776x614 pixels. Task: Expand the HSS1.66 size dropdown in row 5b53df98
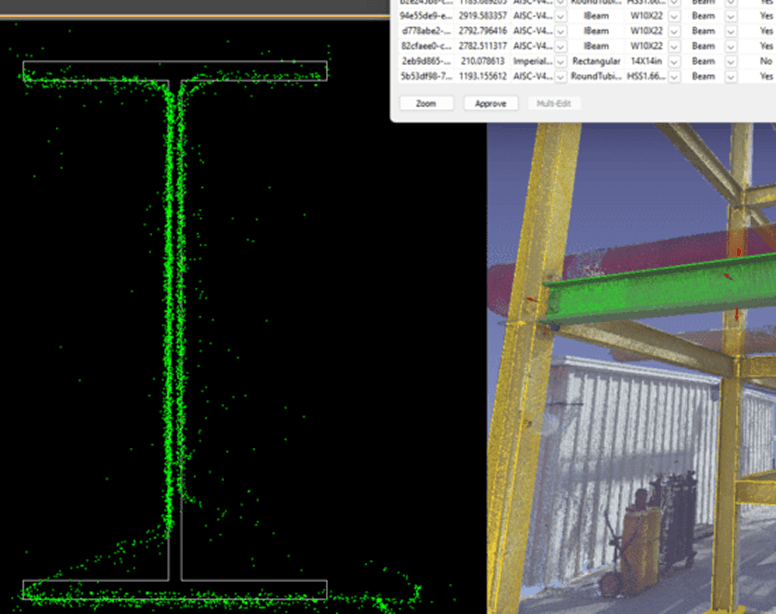pos(674,77)
